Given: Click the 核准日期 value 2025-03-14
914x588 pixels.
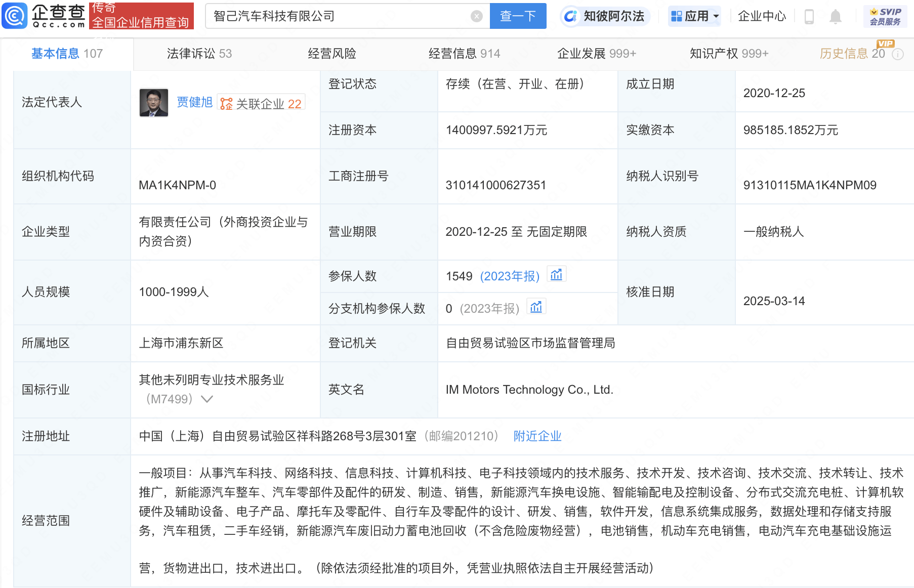Looking at the screenshot, I should 774,301.
